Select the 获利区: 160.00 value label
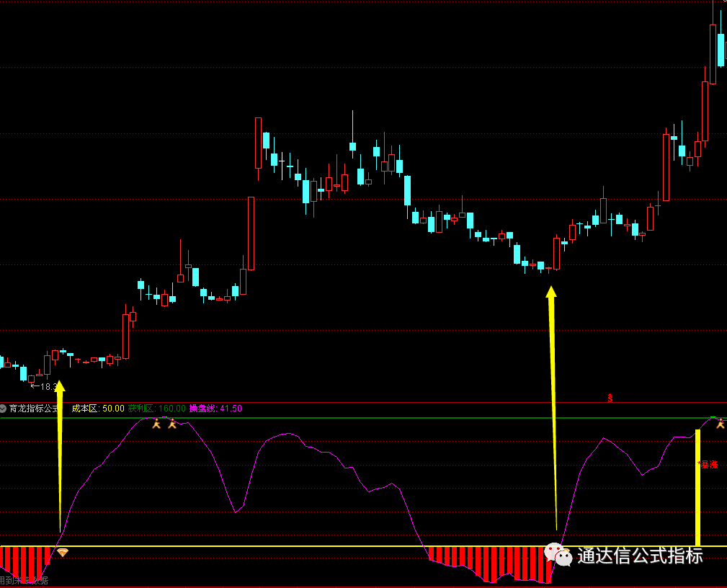Image resolution: width=727 pixels, height=588 pixels. pyautogui.click(x=157, y=409)
